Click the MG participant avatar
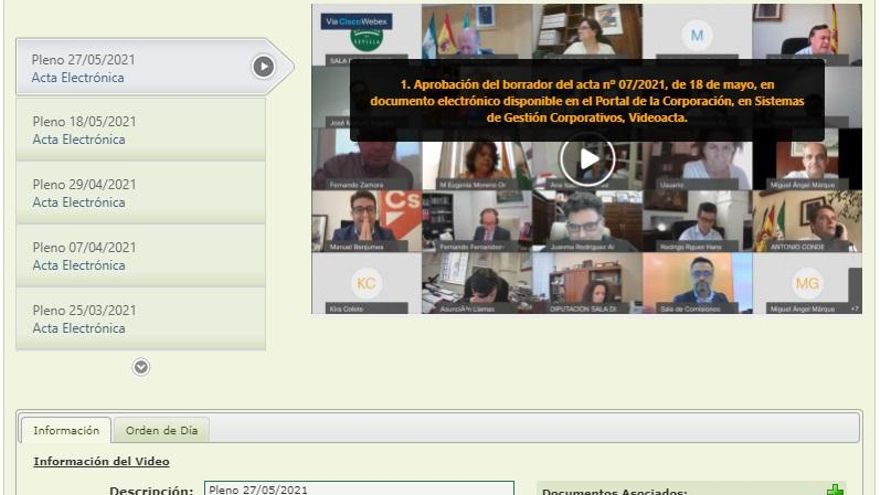The height and width of the screenshot is (495, 880). pos(806,283)
